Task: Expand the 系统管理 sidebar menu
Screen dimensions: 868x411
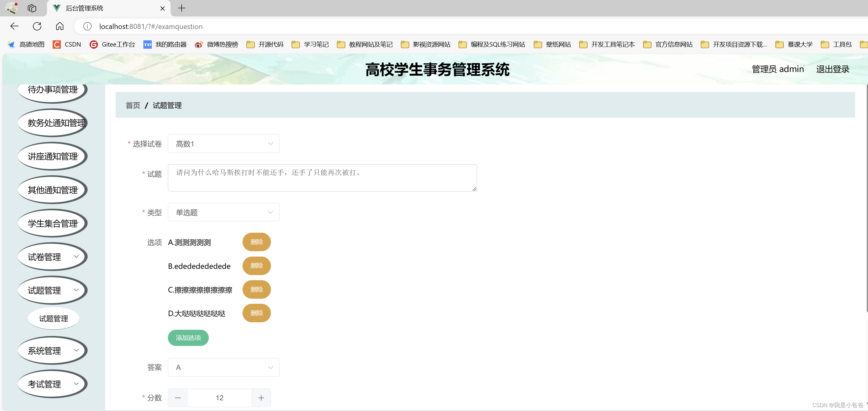Action: 52,350
